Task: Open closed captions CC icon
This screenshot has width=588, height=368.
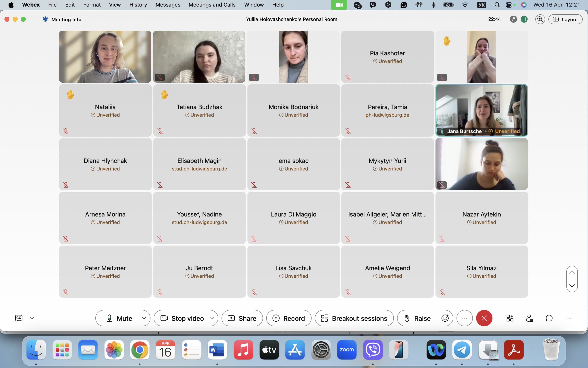Action: (19, 318)
